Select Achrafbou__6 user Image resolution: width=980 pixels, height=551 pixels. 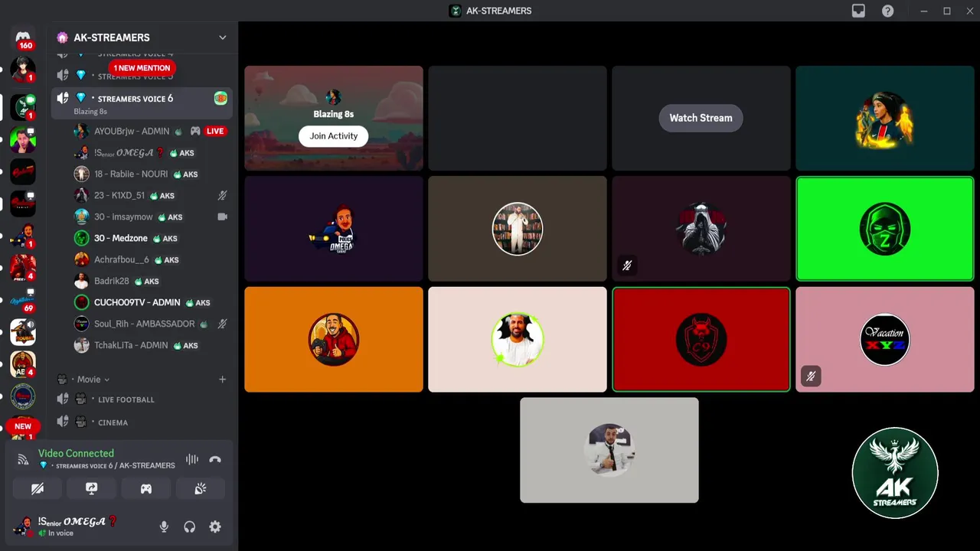coord(151,259)
